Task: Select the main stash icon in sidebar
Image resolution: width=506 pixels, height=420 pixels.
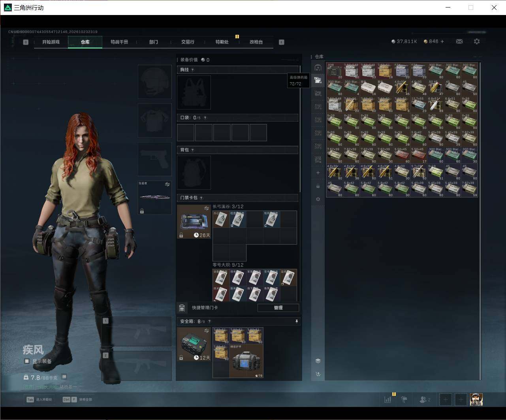Action: [x=318, y=68]
